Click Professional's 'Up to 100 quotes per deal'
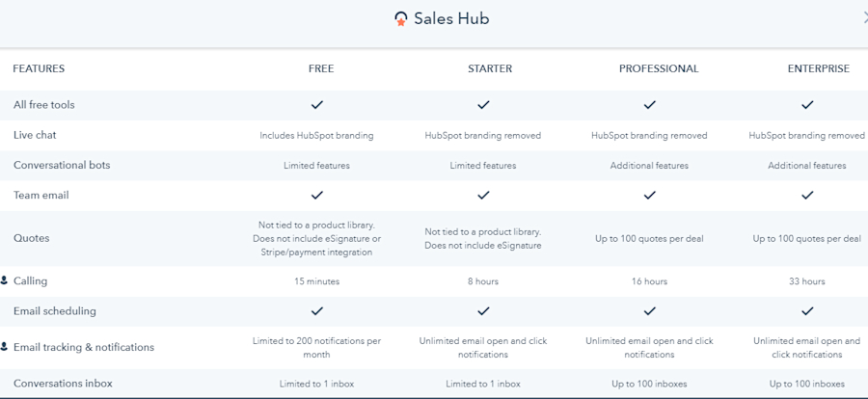This screenshot has height=399, width=868. 649,239
